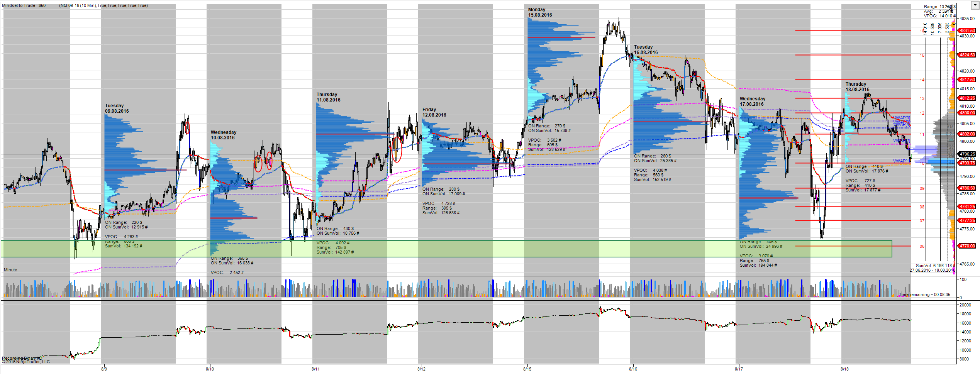Click the 8/16 date label on time axis
Screen dimensions: 980x374
pos(633,369)
